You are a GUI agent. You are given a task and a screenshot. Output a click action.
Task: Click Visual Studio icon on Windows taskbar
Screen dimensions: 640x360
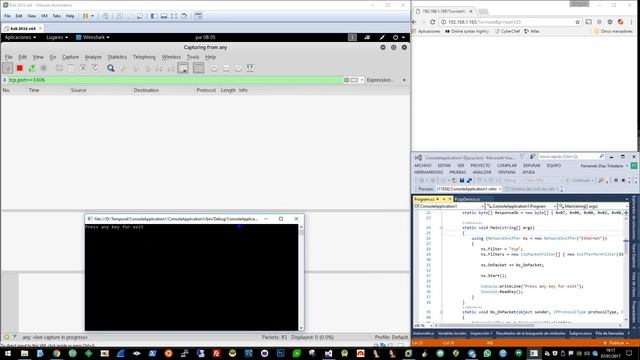[x=329, y=353]
